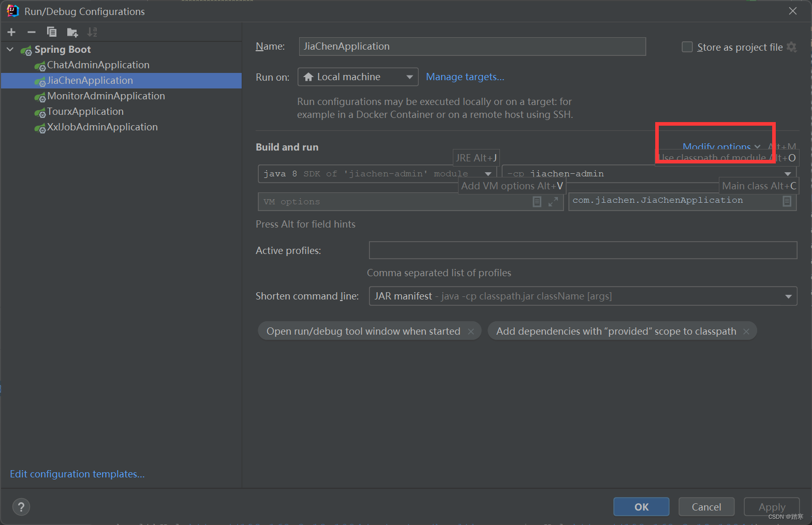This screenshot has width=812, height=525.
Task: Confirm with the OK button
Action: coord(641,507)
